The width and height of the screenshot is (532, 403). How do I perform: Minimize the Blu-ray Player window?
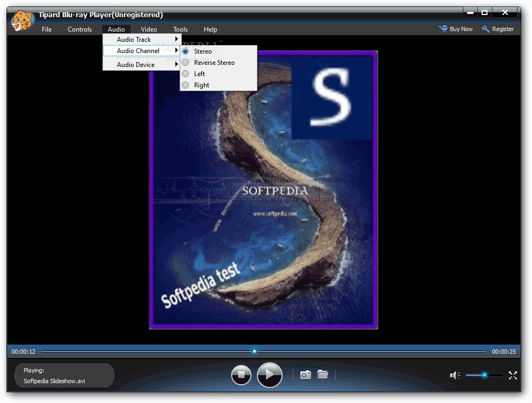point(470,12)
